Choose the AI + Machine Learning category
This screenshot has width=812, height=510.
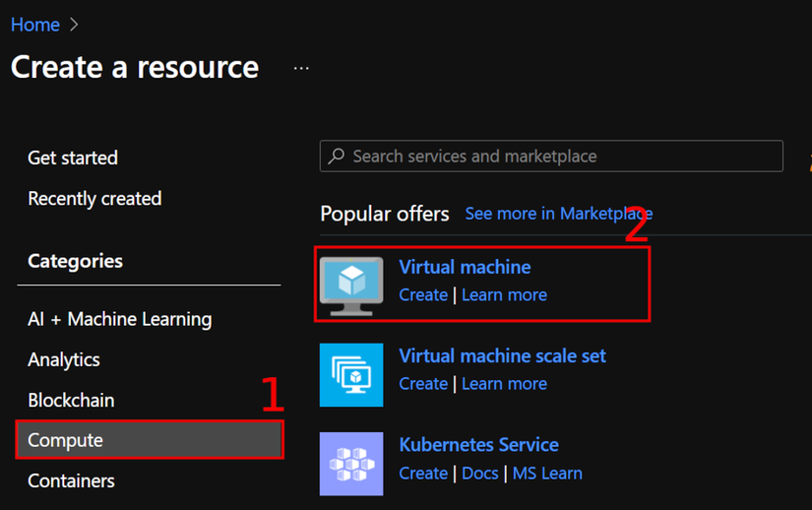pos(120,319)
